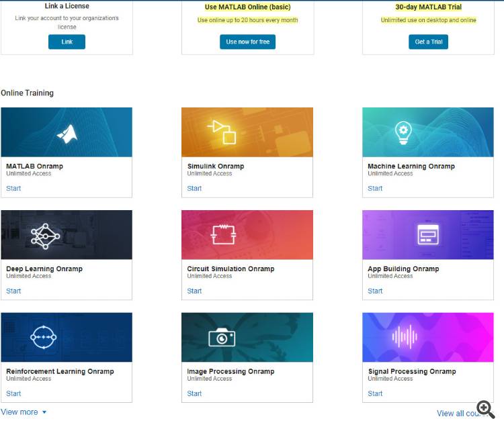Start the Image Processing Onramp course
The width and height of the screenshot is (504, 427).
[194, 393]
